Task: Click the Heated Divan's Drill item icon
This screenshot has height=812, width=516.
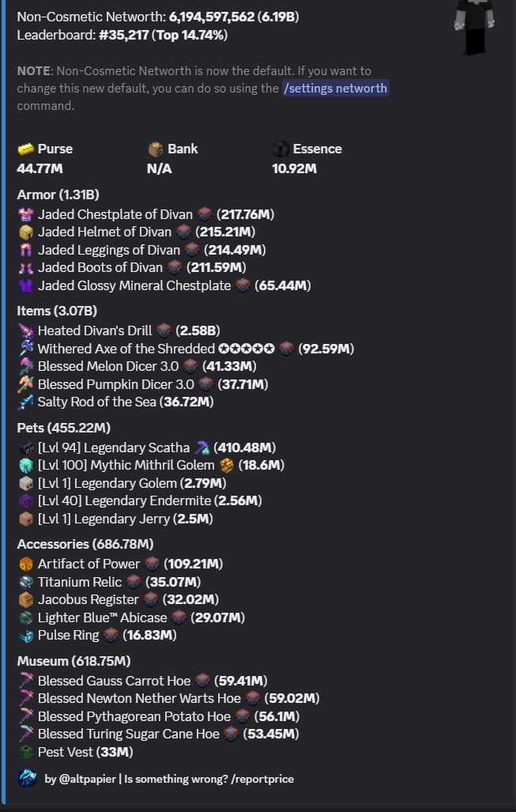Action: (x=26, y=330)
